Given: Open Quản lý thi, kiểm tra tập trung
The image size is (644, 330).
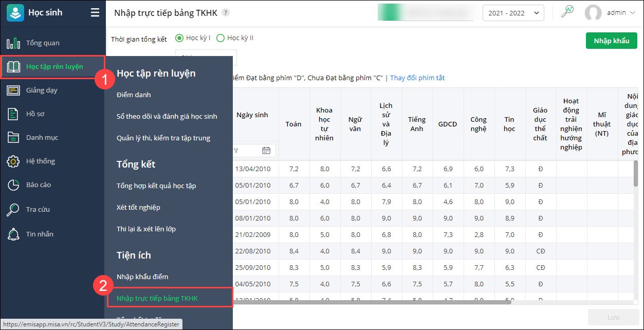Looking at the screenshot, I should click(163, 138).
